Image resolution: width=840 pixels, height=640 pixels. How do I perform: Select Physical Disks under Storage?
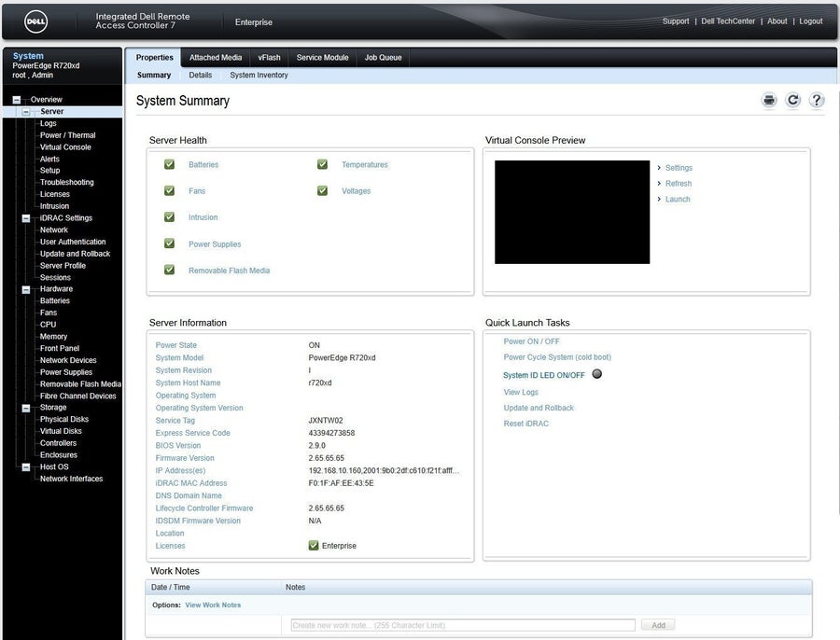tap(64, 419)
